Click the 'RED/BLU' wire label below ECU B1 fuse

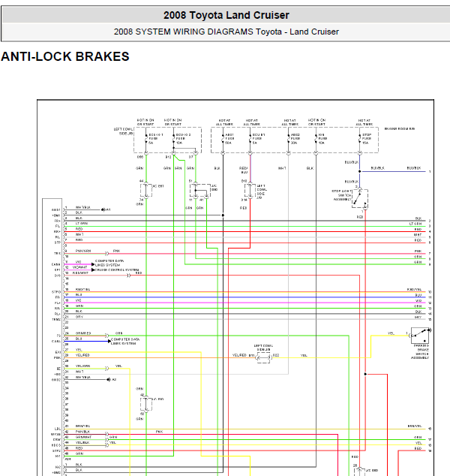click(244, 170)
